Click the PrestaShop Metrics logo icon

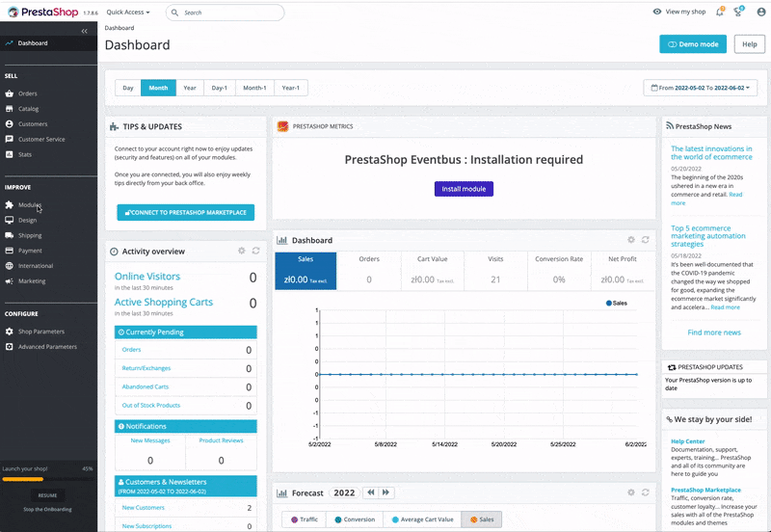coord(282,126)
